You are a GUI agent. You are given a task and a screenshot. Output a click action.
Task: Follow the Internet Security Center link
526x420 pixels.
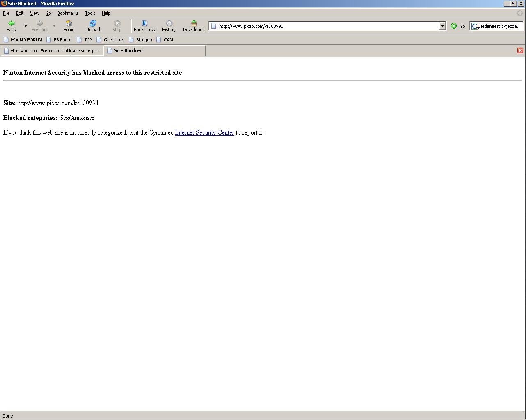tap(204, 132)
